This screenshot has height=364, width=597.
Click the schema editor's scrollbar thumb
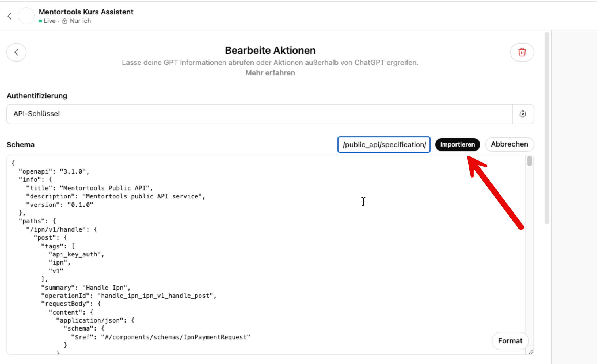pos(529,161)
